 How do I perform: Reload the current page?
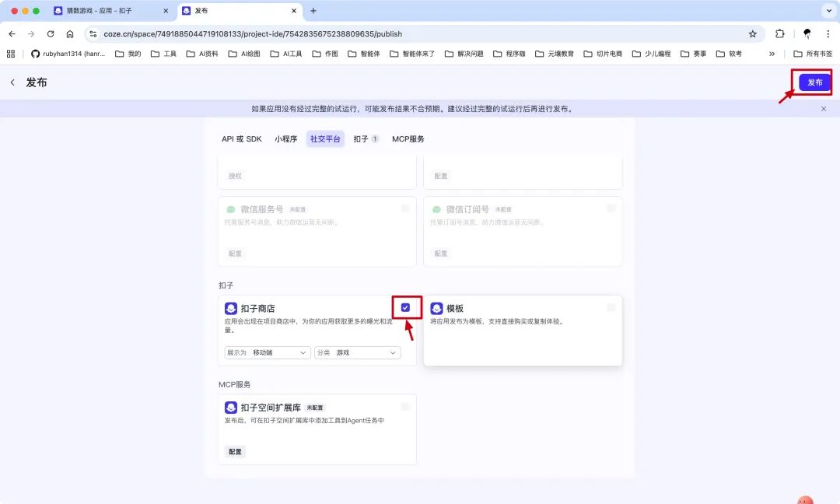51,33
